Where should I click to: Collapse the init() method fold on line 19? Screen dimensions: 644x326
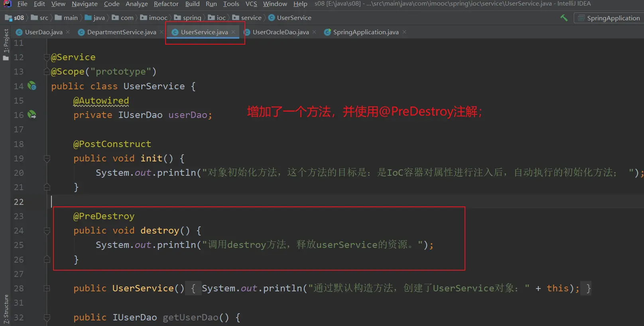pos(47,159)
